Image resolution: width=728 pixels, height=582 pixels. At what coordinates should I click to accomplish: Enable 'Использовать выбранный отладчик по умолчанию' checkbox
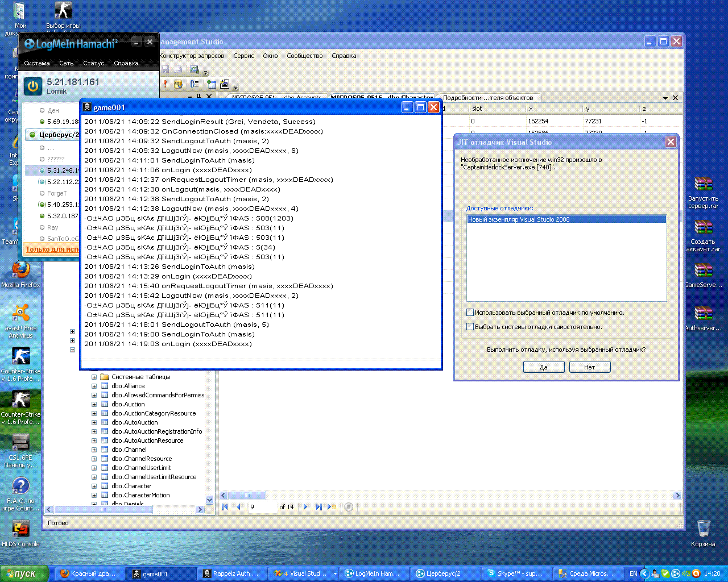point(470,313)
